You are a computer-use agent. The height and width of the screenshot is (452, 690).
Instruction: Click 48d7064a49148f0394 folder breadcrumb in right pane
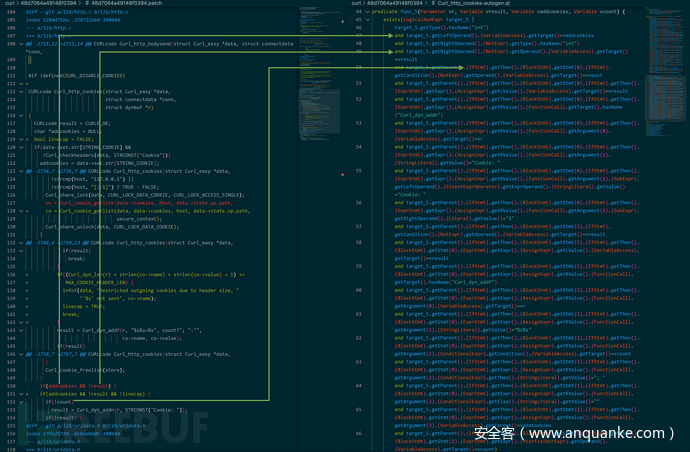(x=395, y=5)
